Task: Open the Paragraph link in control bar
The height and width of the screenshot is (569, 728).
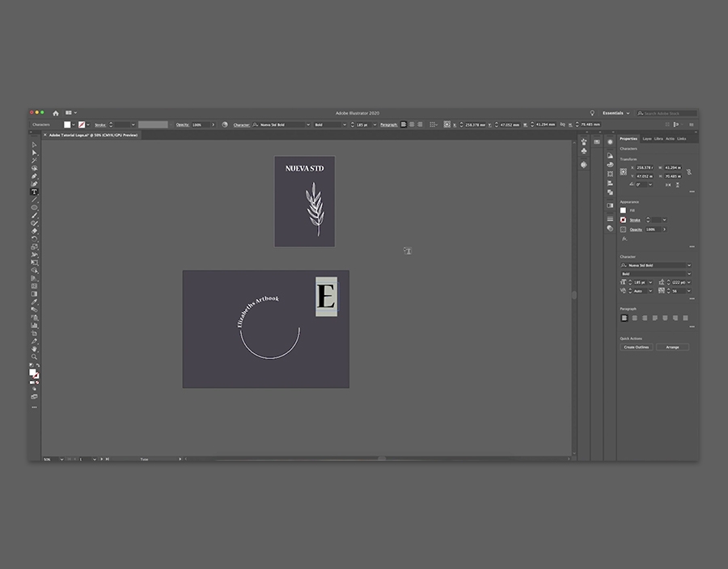Action: (389, 124)
